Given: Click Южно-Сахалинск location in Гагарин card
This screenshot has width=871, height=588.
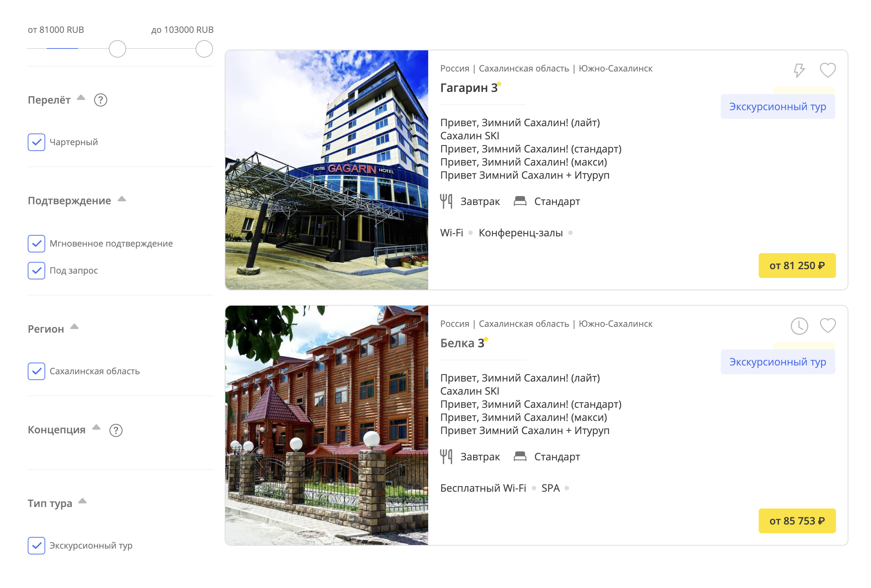Looking at the screenshot, I should coord(615,69).
